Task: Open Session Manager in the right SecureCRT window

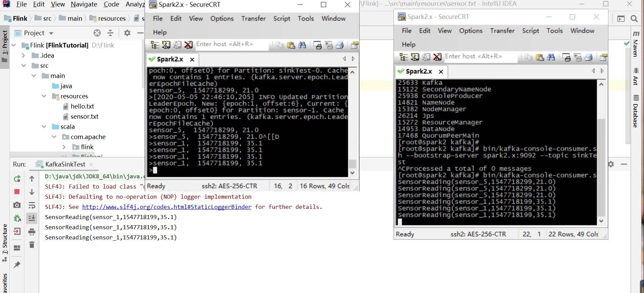Action: 404,57
